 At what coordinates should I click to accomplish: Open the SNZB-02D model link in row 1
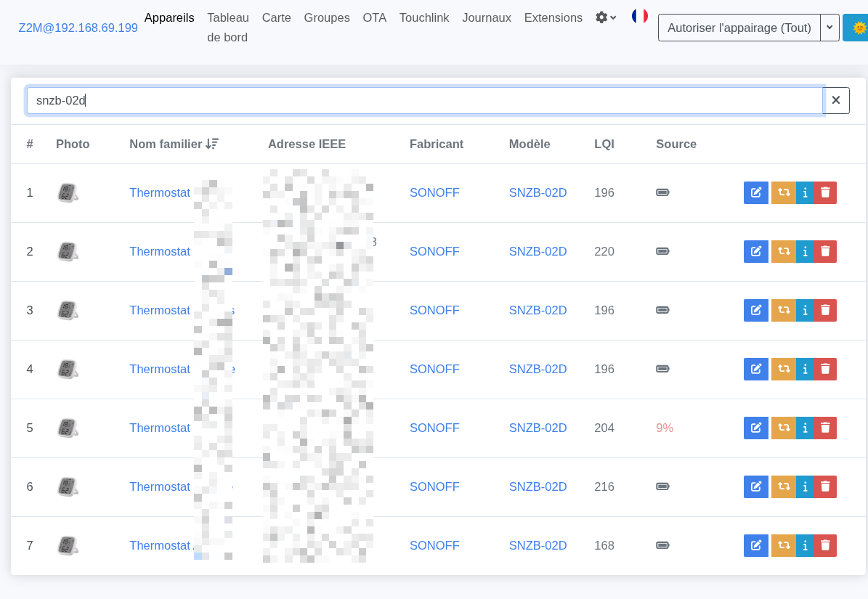coord(538,192)
